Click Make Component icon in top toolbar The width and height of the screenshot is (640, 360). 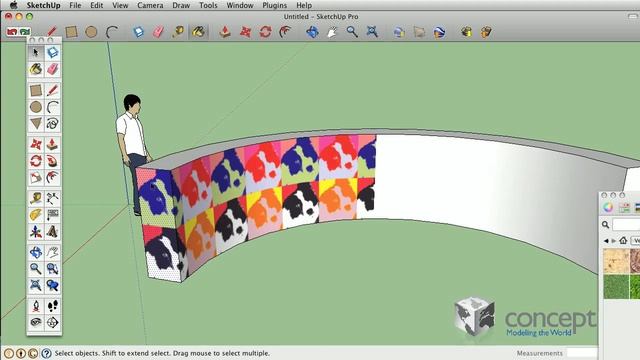tap(138, 32)
